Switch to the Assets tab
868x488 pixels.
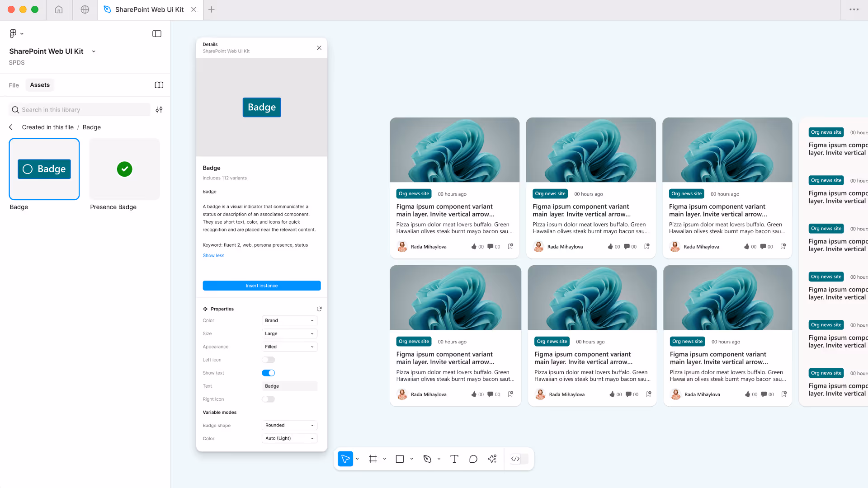click(39, 85)
